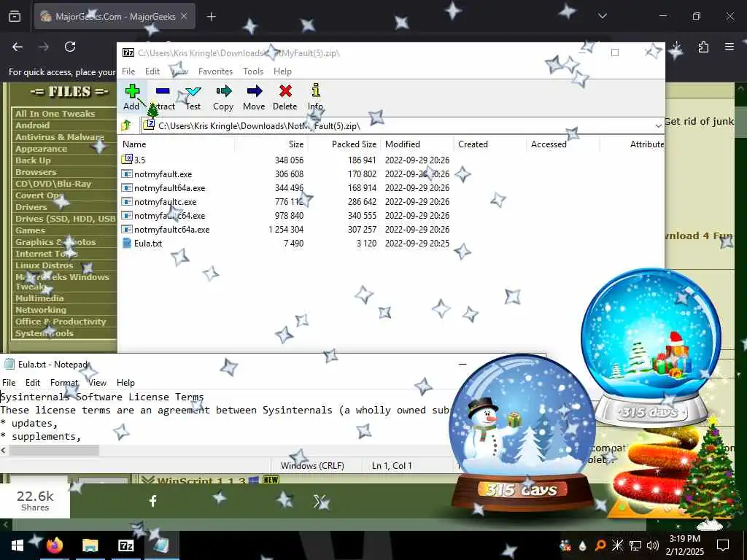Click Notepad horizontal scrollbar thumb

54,450
